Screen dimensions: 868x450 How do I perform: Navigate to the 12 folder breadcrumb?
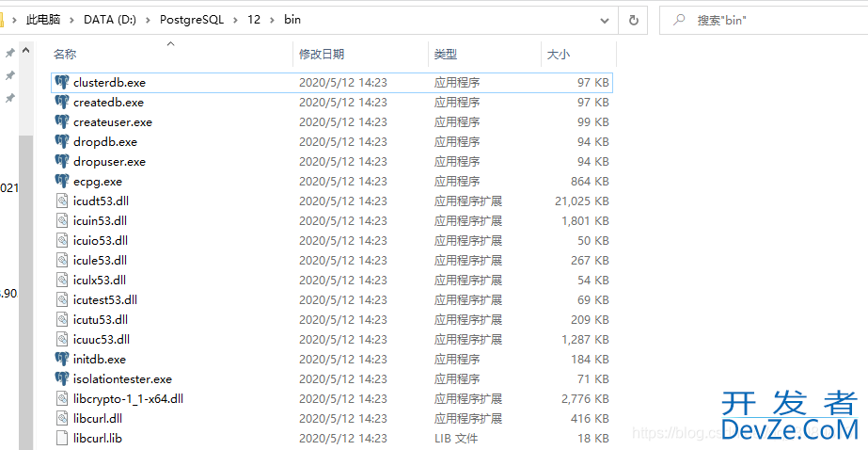[254, 20]
